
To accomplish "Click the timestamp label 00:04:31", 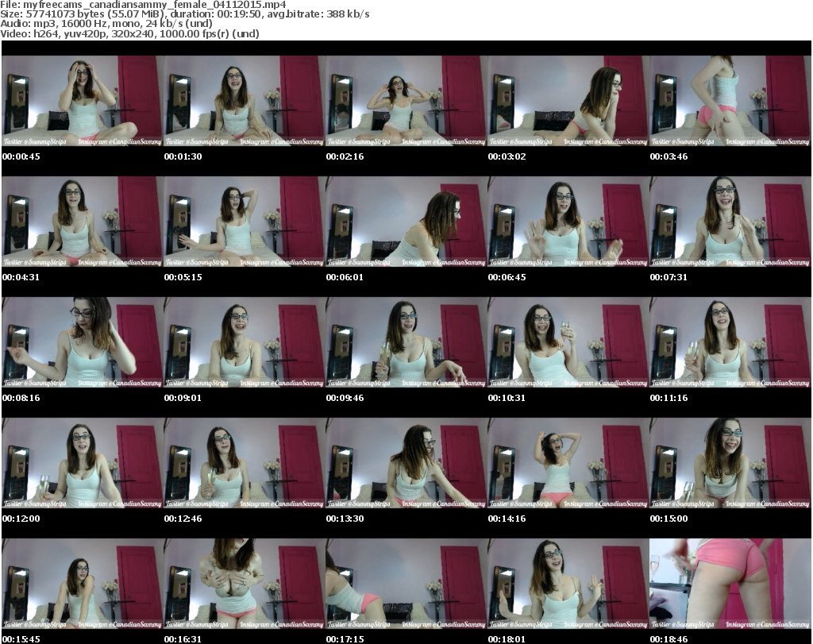I will click(21, 277).
